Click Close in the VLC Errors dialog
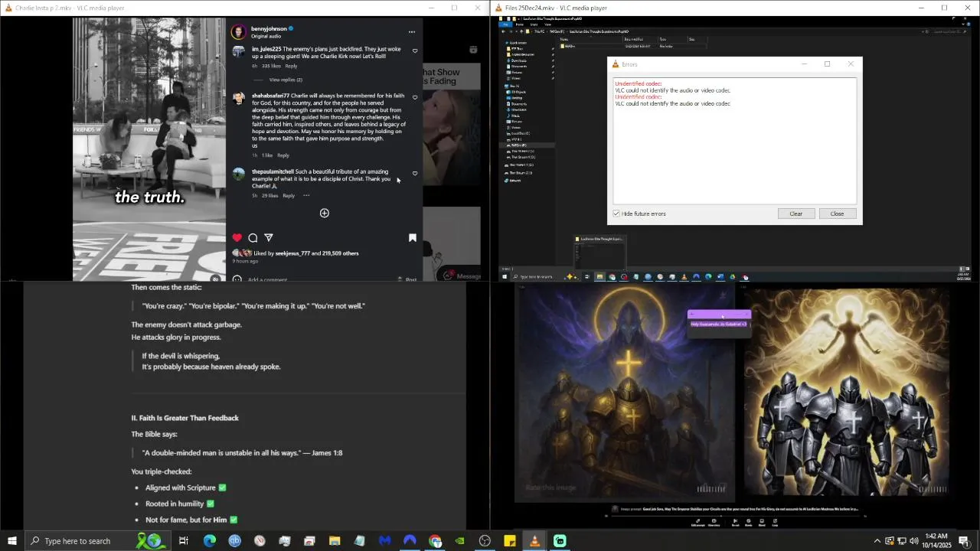The image size is (980, 551). 837,214
